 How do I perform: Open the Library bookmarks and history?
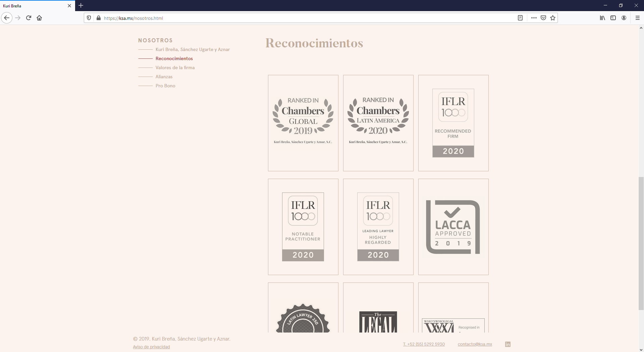(x=602, y=18)
